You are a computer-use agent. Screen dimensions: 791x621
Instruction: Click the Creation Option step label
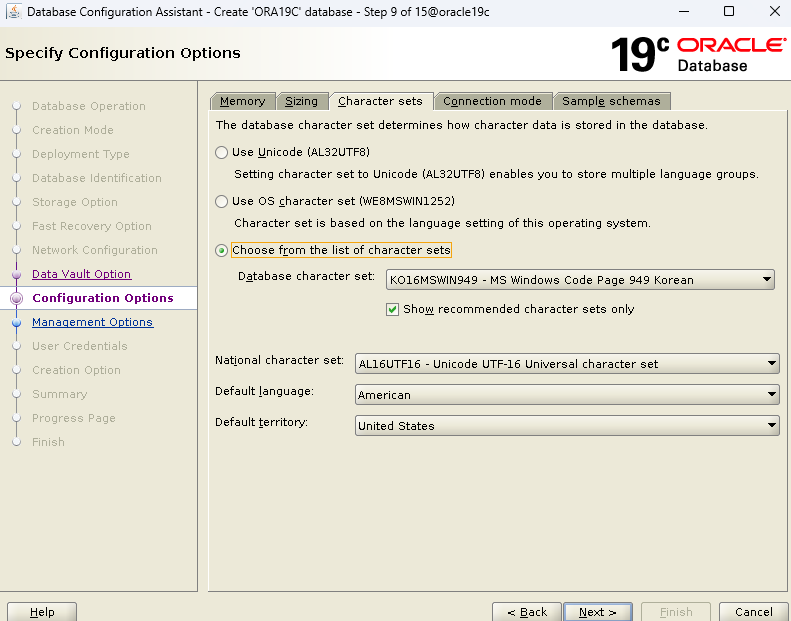[x=76, y=370]
